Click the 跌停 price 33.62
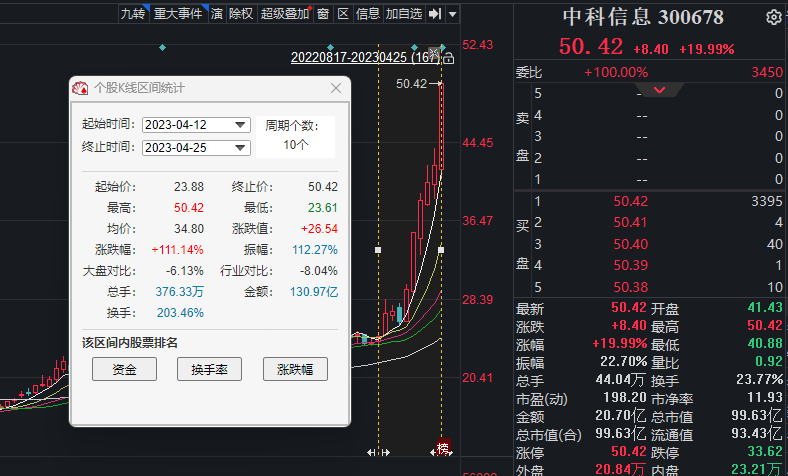The height and width of the screenshot is (476, 788). point(765,451)
